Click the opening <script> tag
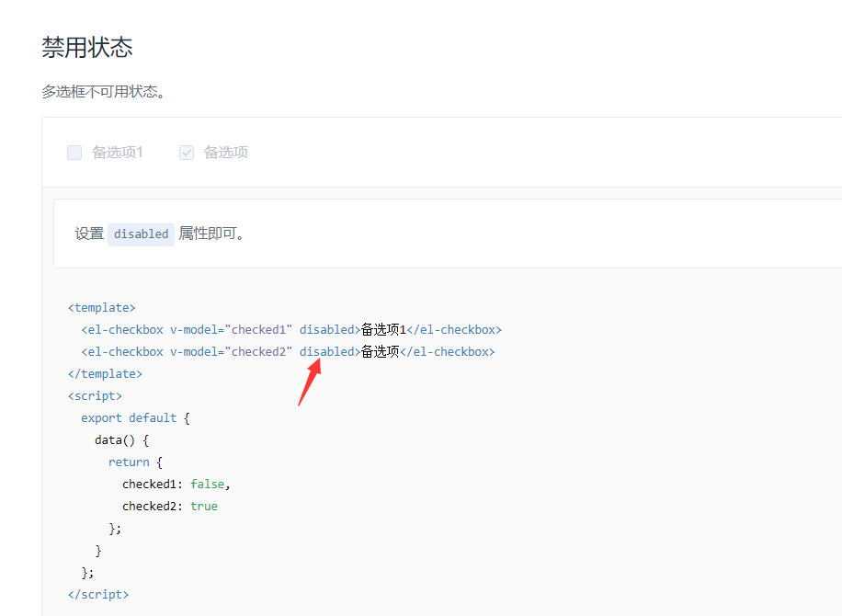 click(x=95, y=396)
